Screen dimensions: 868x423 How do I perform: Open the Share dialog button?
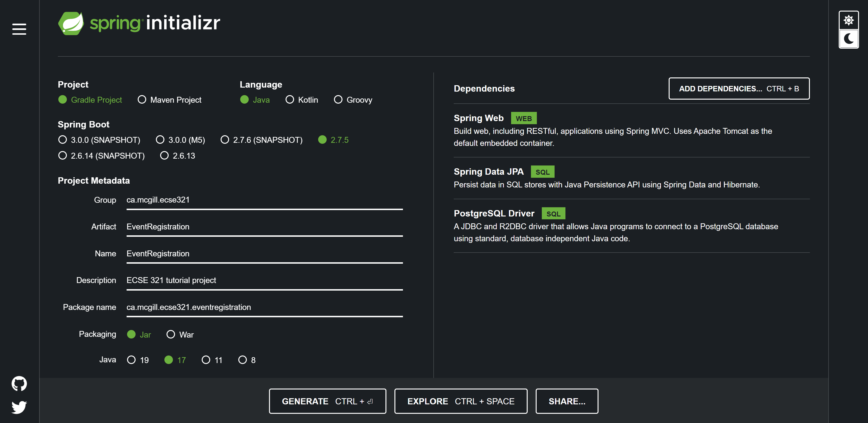point(566,401)
